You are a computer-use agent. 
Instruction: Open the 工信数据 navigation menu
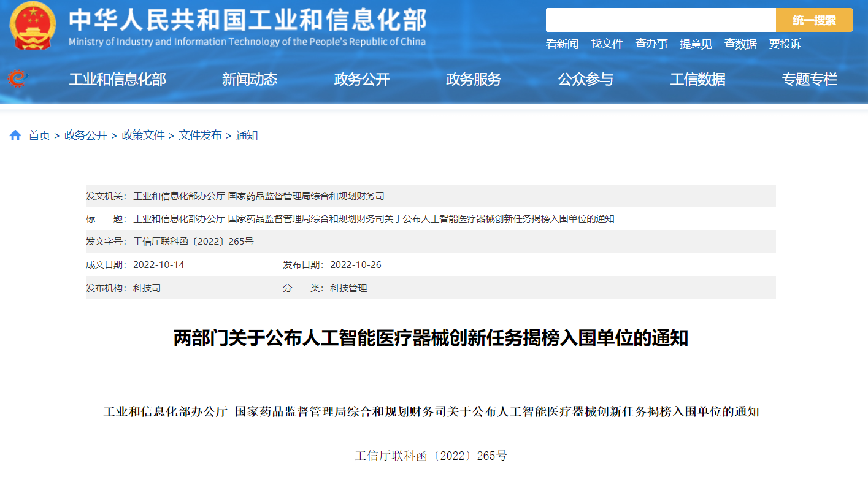point(699,78)
